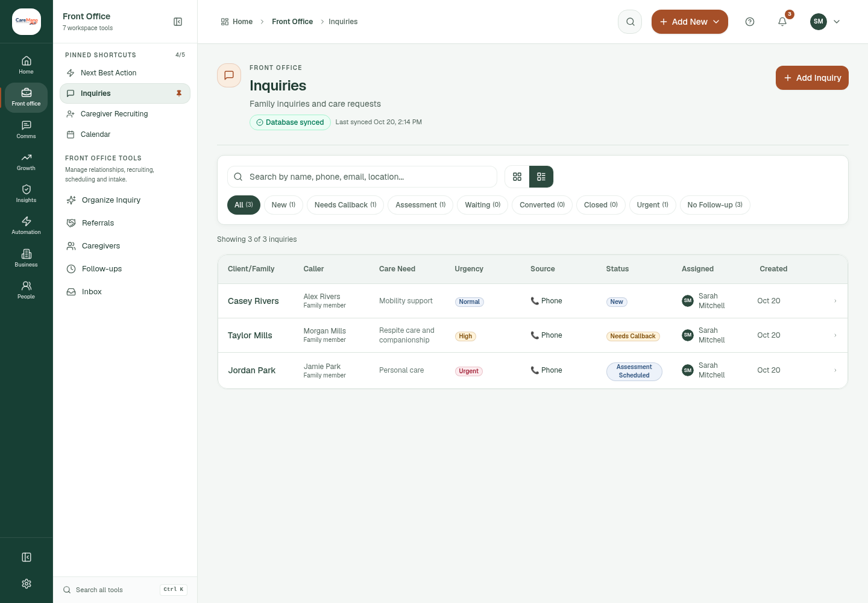
Task: Switch to list table view
Action: click(541, 177)
